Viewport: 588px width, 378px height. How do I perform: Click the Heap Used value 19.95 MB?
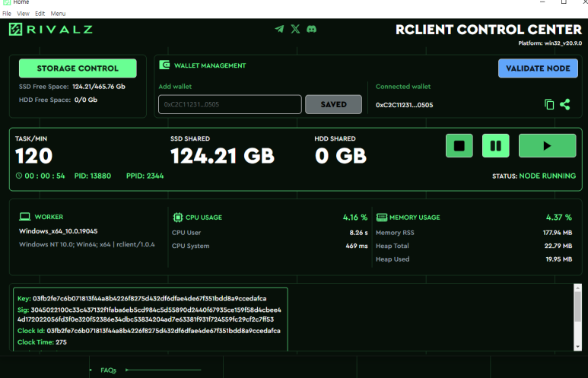[559, 259]
